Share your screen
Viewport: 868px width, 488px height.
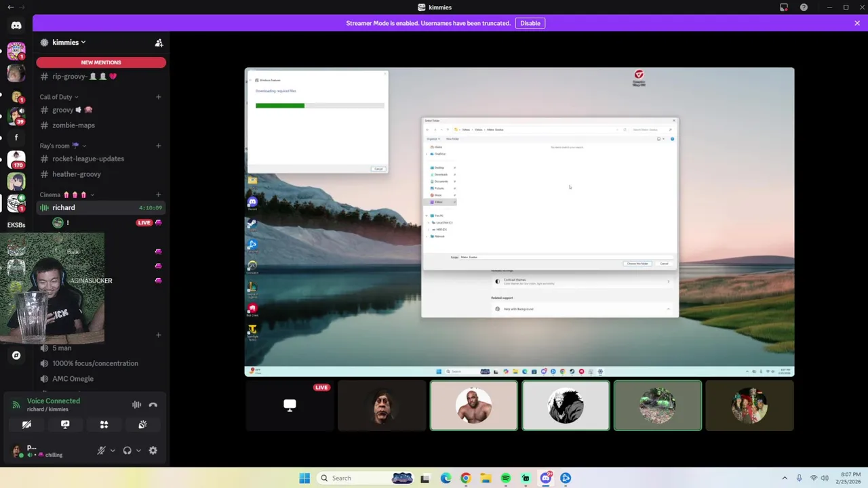coord(65,424)
